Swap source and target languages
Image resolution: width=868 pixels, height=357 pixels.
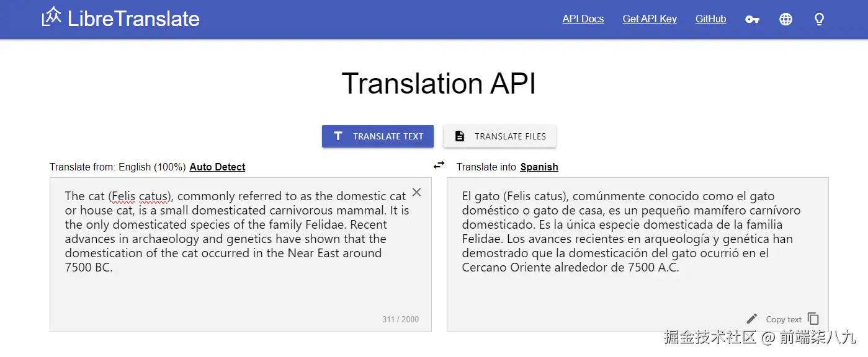(x=439, y=165)
